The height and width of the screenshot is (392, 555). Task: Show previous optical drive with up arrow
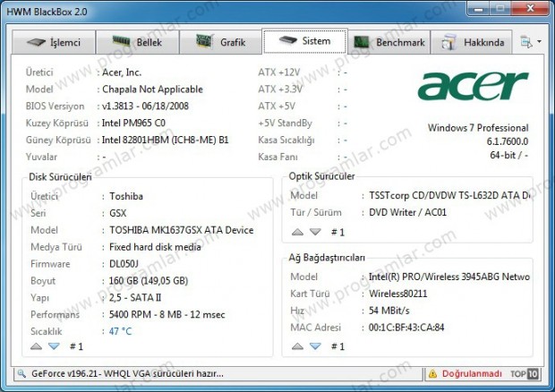pos(297,232)
